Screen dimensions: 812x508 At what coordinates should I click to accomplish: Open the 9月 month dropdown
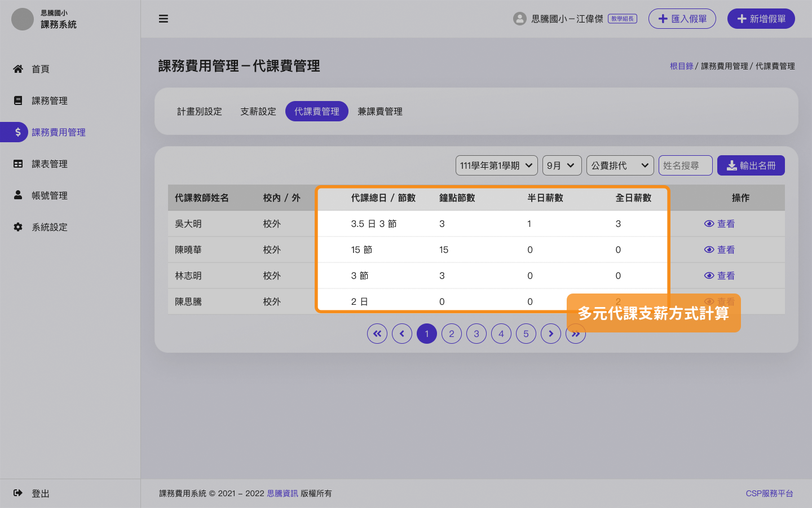tap(562, 165)
